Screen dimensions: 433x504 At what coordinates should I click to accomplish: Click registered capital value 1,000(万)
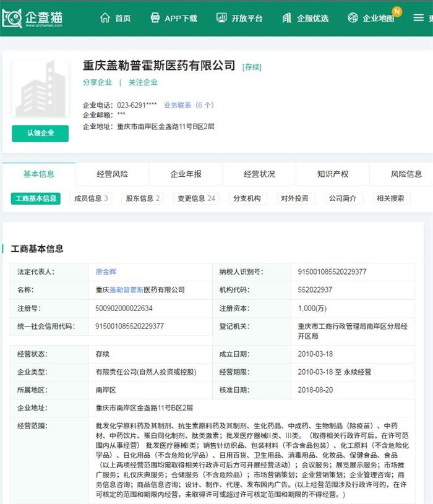click(312, 308)
